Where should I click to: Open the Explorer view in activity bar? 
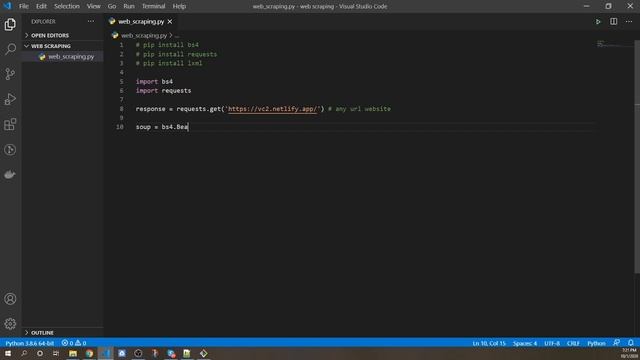click(x=10, y=24)
